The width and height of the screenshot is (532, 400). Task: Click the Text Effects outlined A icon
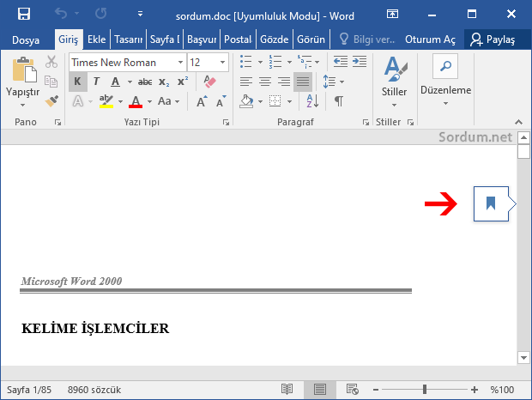(x=78, y=101)
